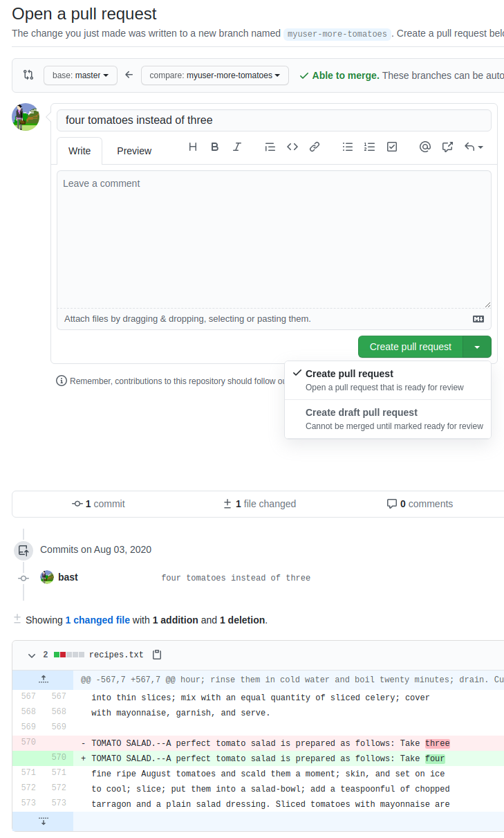Open the 1 changed file link
This screenshot has width=504, height=838.
coord(97,620)
